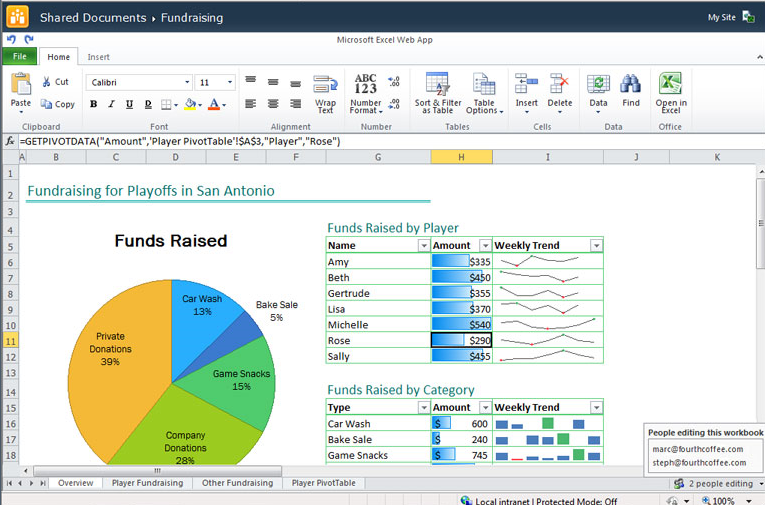This screenshot has width=765, height=505.
Task: Click Open in Excel icon
Action: click(x=671, y=84)
